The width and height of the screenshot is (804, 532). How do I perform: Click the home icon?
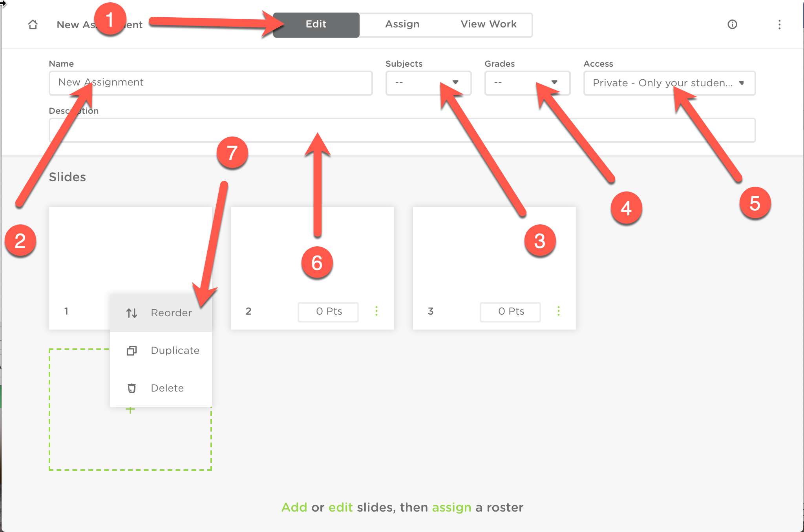pyautogui.click(x=33, y=24)
